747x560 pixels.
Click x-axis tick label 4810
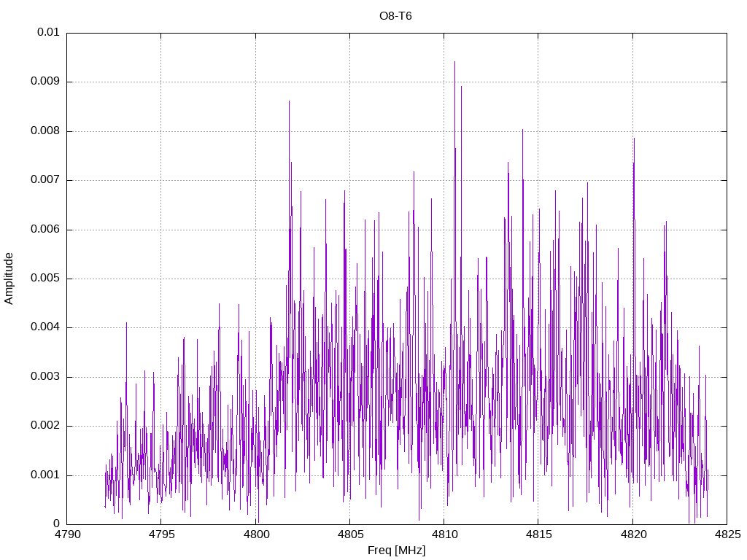pos(444,534)
